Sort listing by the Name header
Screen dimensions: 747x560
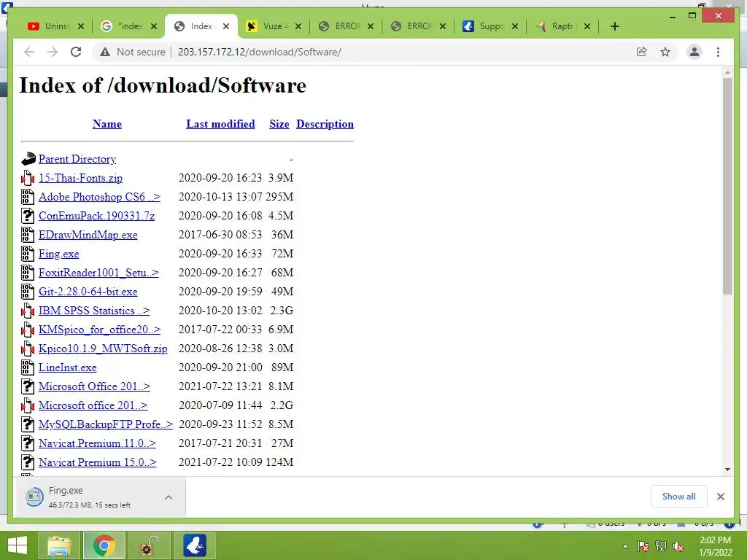(x=107, y=124)
